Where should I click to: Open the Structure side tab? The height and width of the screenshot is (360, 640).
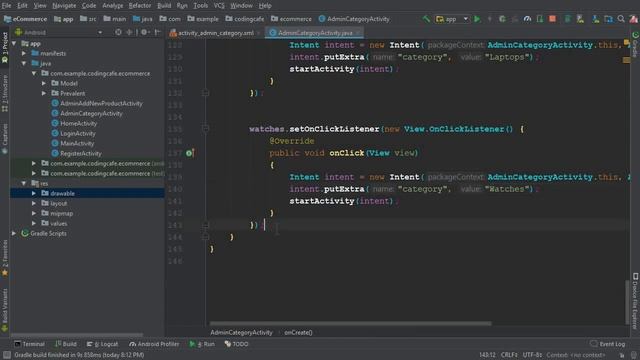[x=5, y=93]
